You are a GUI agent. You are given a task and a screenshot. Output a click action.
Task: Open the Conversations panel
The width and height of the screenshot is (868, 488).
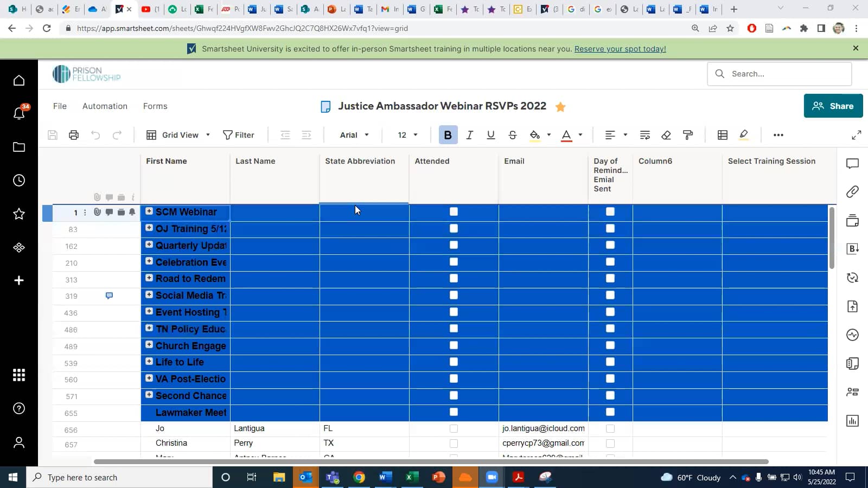(852, 163)
